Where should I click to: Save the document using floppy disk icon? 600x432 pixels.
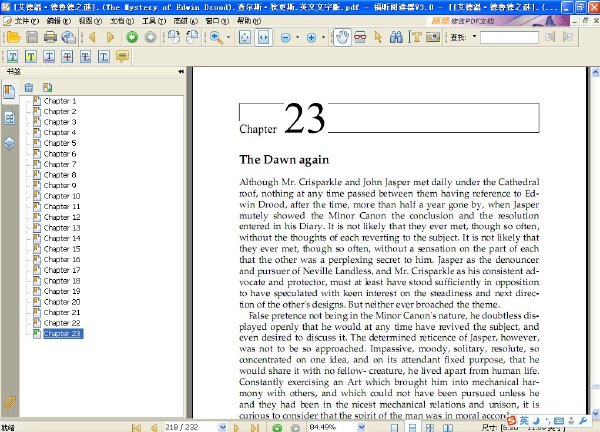coord(32,37)
